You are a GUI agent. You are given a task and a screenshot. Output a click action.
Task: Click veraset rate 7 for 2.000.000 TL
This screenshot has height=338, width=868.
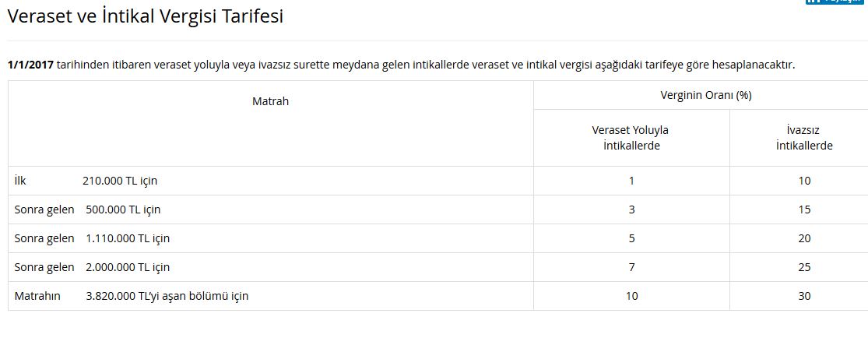(x=631, y=267)
